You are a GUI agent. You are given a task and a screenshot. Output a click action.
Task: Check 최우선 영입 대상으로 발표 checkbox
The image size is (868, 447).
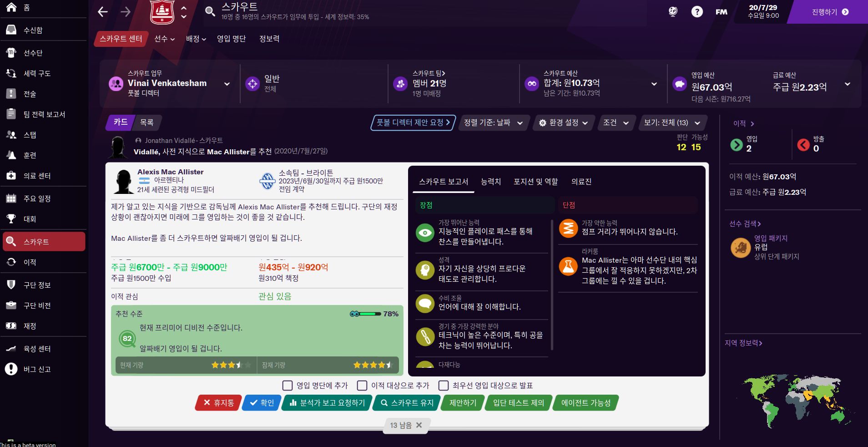pos(444,386)
